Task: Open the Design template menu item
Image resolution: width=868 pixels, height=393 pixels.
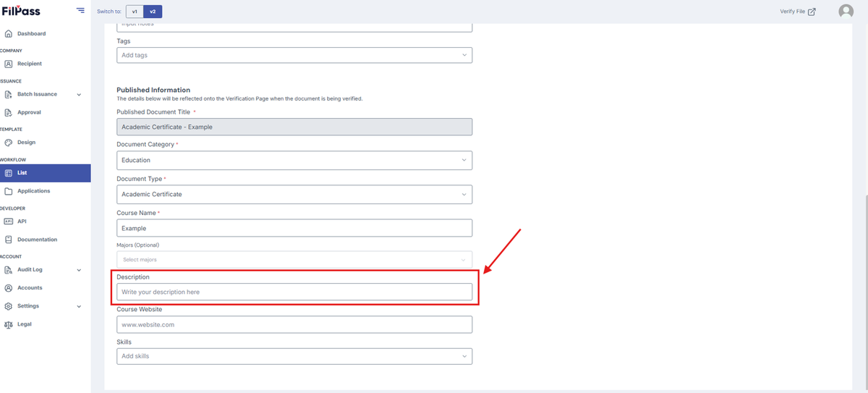Action: coord(26,143)
